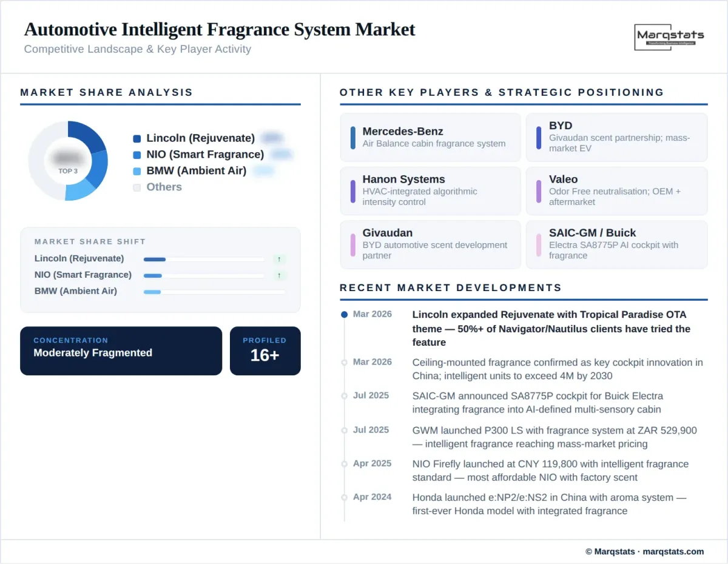Open the Valeo player card
Image resolution: width=728 pixels, height=564 pixels.
pyautogui.click(x=616, y=191)
